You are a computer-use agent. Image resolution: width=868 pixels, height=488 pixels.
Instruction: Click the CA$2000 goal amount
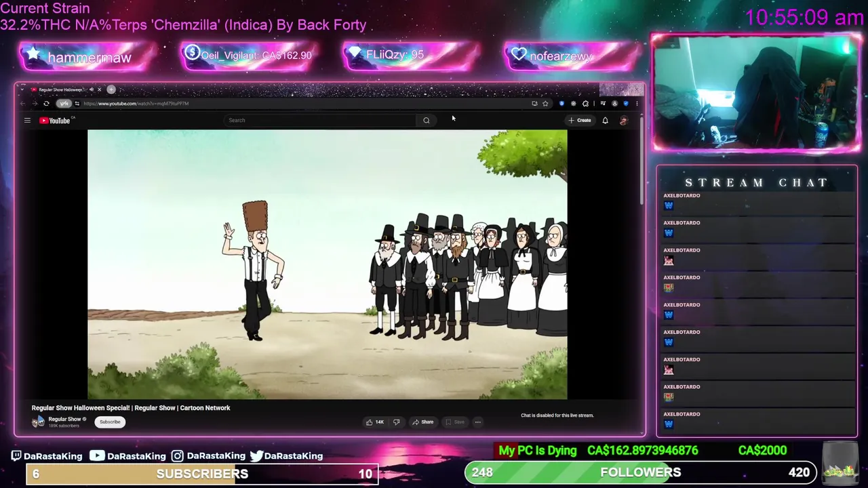[x=763, y=451]
